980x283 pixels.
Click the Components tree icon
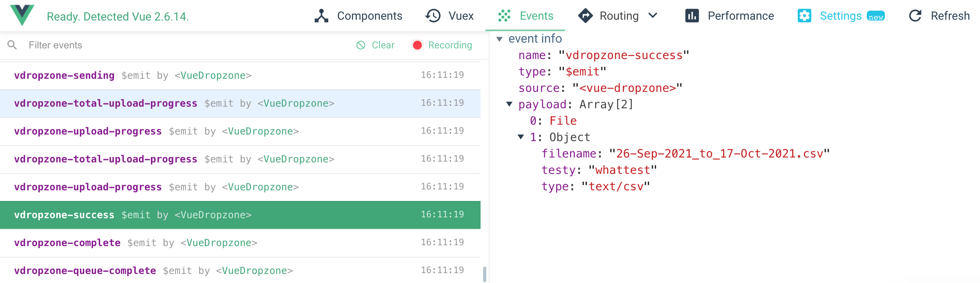pos(321,16)
